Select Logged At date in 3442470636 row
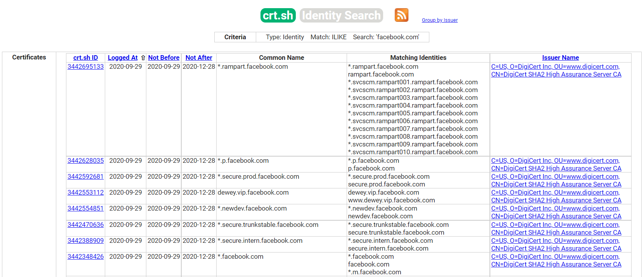The width and height of the screenshot is (644, 277). [x=125, y=225]
